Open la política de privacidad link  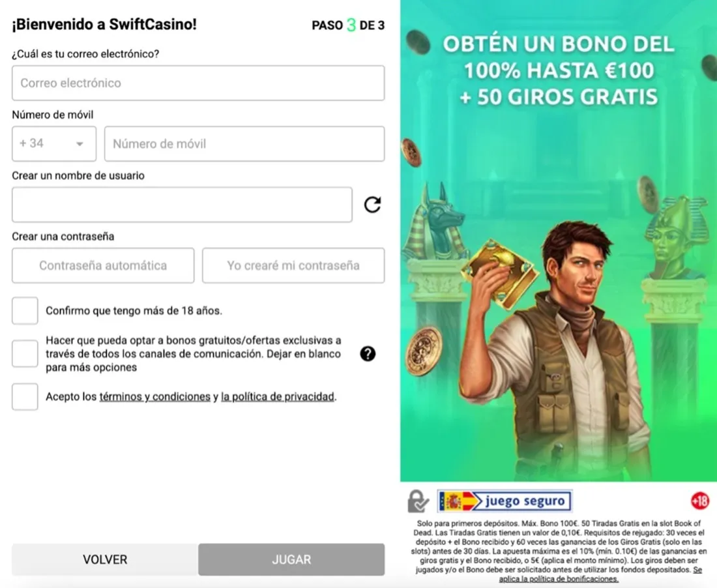click(278, 396)
